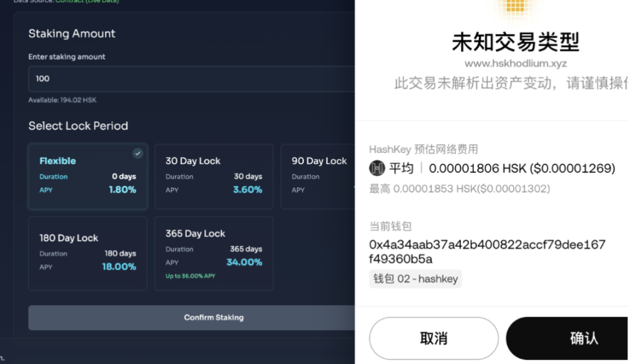Click the 此交易未解析出资产变动 warning text
This screenshot has height=364, width=630.
click(511, 84)
